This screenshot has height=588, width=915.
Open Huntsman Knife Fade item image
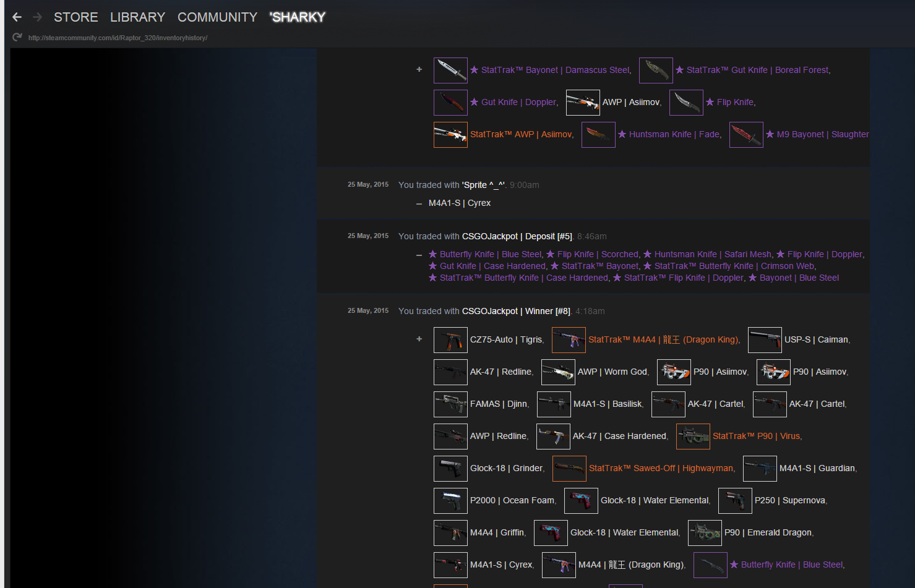coord(598,135)
